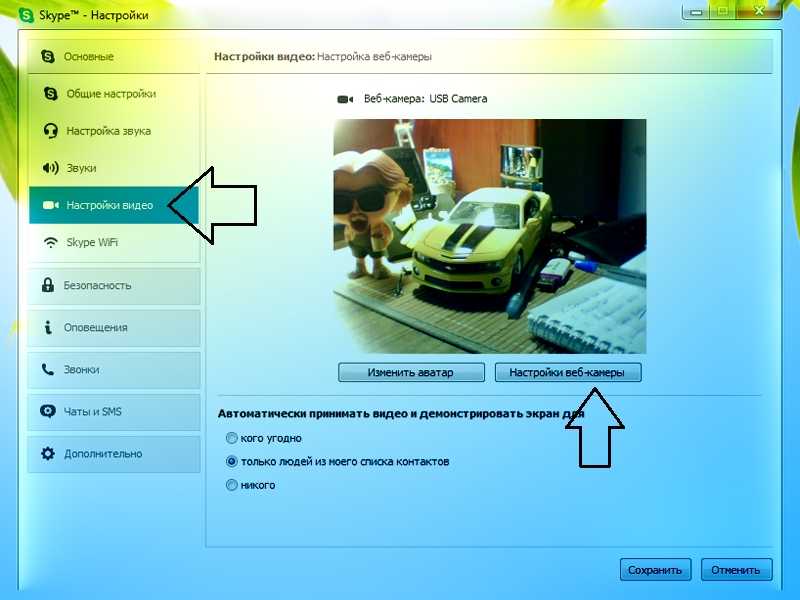
Task: Open Настройки веб-камеры button
Action: tap(568, 372)
